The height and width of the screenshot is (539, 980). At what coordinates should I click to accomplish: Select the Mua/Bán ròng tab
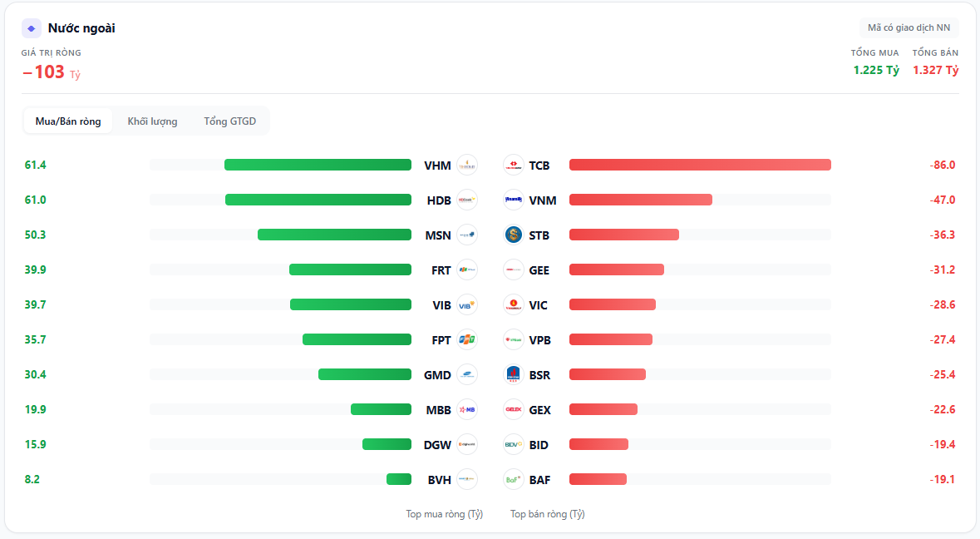coord(68,121)
